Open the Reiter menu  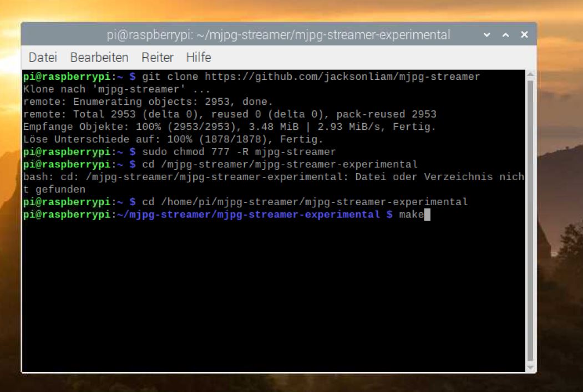click(x=158, y=57)
